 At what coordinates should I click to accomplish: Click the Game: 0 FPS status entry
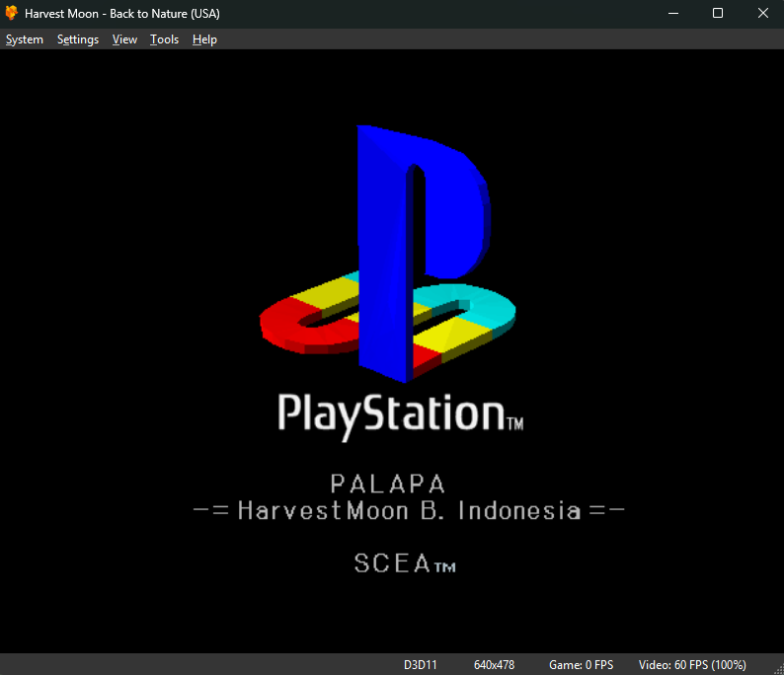(581, 665)
